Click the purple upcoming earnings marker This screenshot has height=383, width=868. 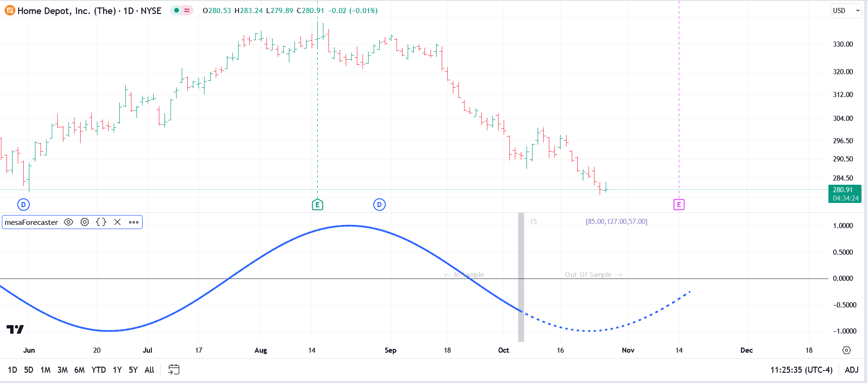click(x=679, y=204)
